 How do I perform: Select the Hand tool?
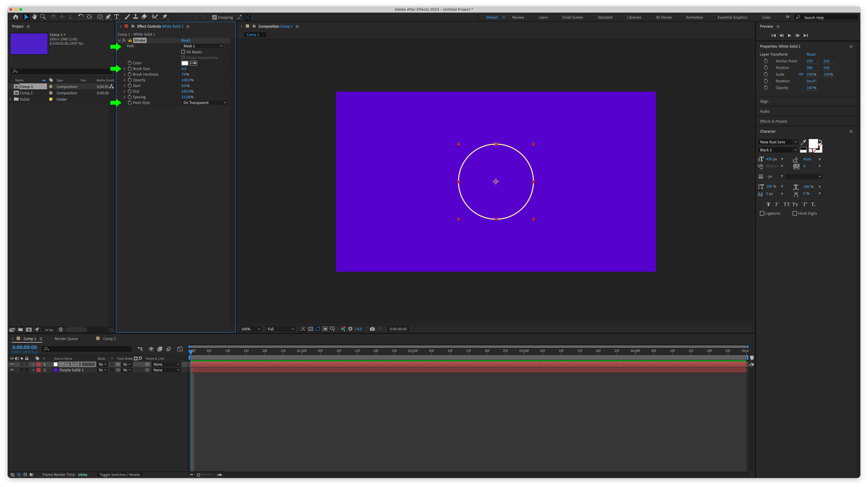tap(34, 17)
